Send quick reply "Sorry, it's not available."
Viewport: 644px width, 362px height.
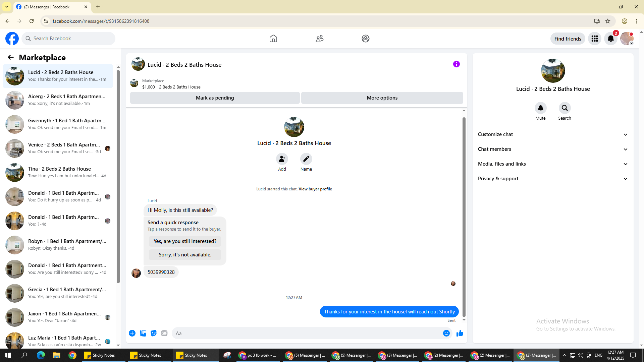(x=185, y=255)
